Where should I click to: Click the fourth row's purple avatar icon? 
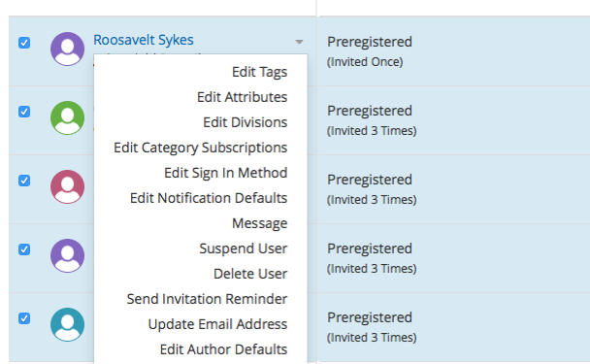[67, 255]
